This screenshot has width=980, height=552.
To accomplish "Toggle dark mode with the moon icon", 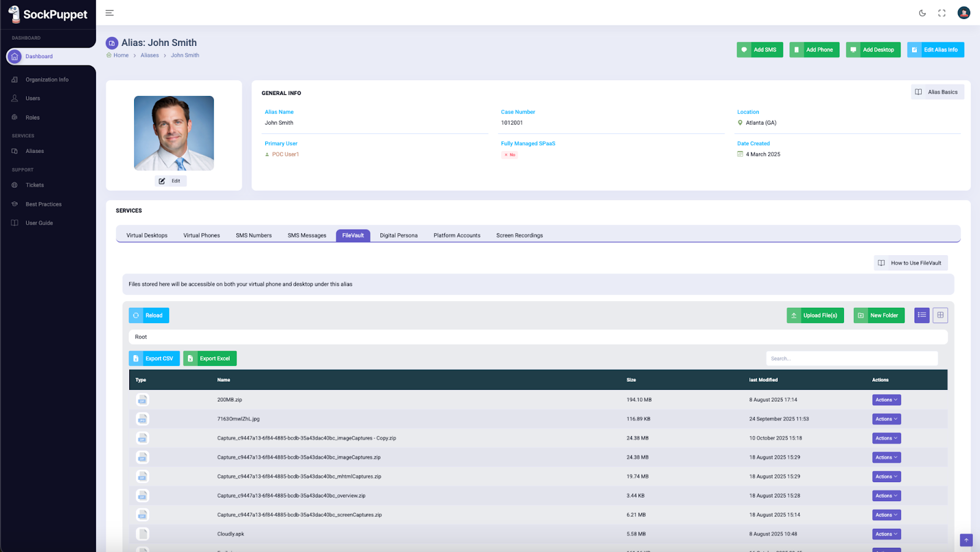I will (x=922, y=13).
